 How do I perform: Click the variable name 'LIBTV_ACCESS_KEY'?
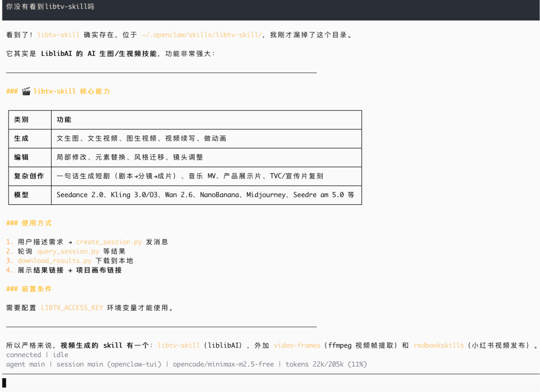click(72, 308)
